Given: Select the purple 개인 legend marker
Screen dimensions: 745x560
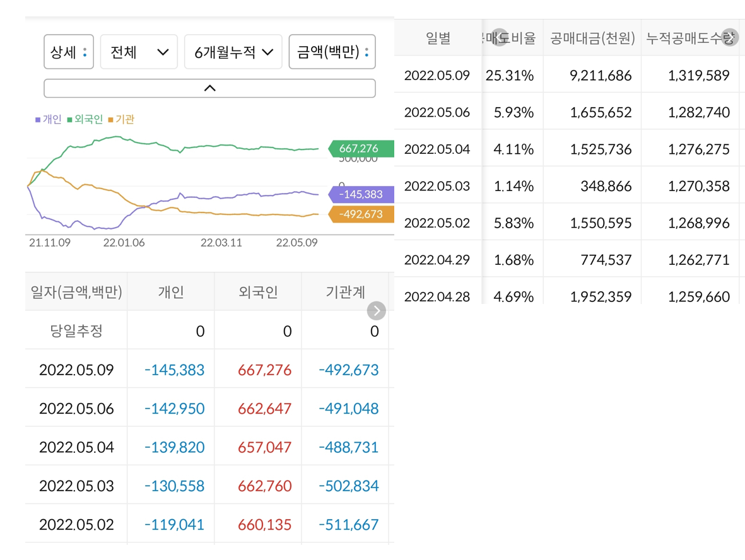Looking at the screenshot, I should (37, 119).
